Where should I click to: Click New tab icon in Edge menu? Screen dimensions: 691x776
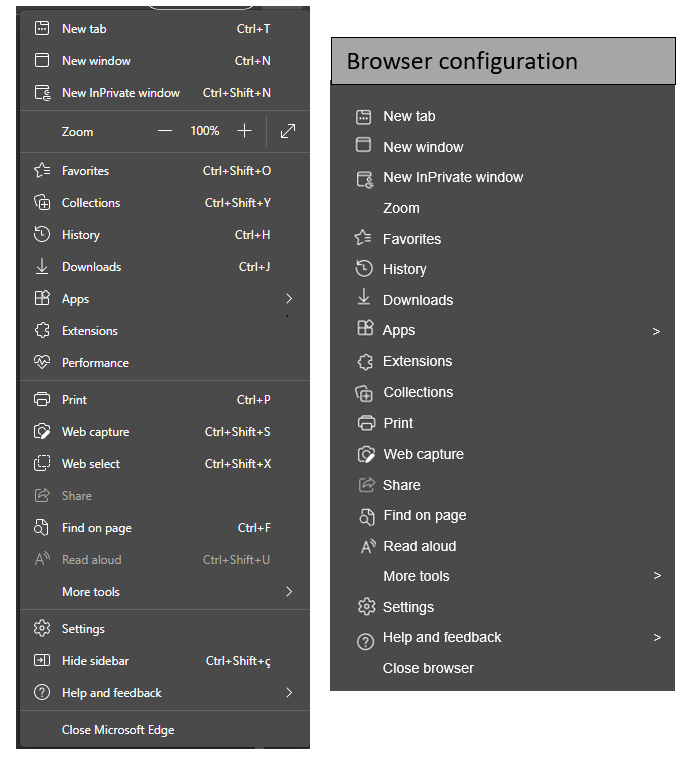click(x=42, y=28)
